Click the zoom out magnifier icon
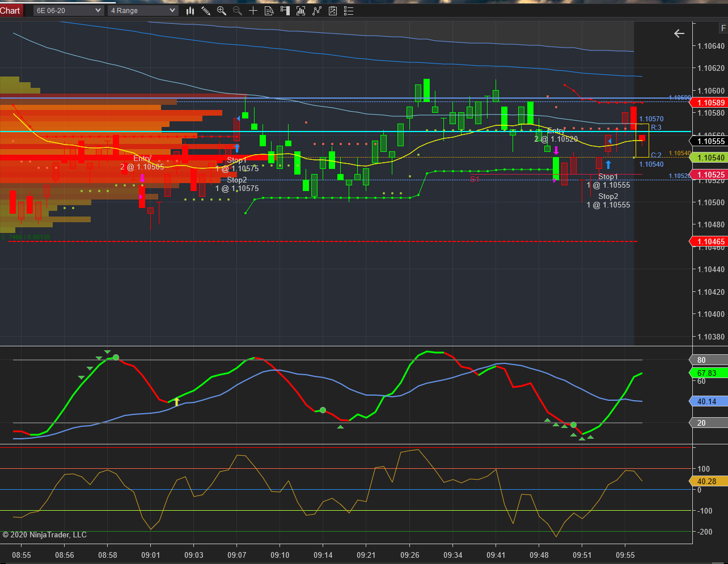The image size is (728, 564). [x=238, y=11]
